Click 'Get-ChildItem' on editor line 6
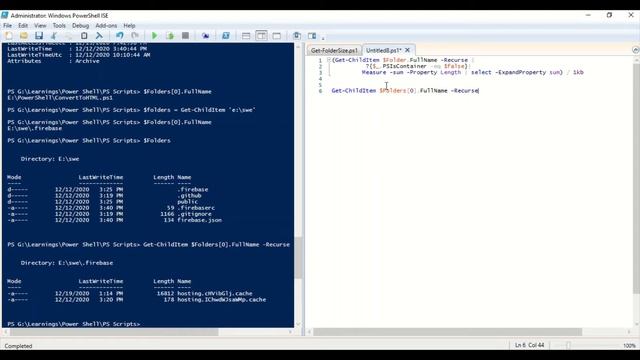The width and height of the screenshot is (640, 360). 353,91
